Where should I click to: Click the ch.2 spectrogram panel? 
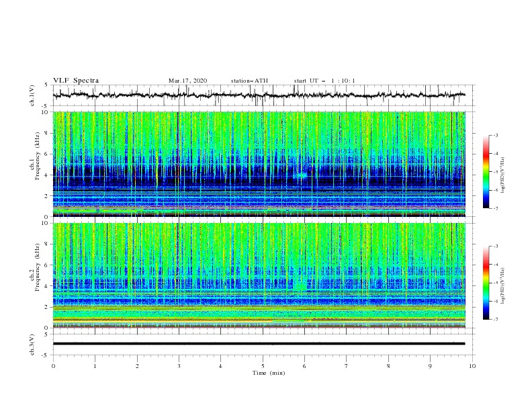coord(259,275)
